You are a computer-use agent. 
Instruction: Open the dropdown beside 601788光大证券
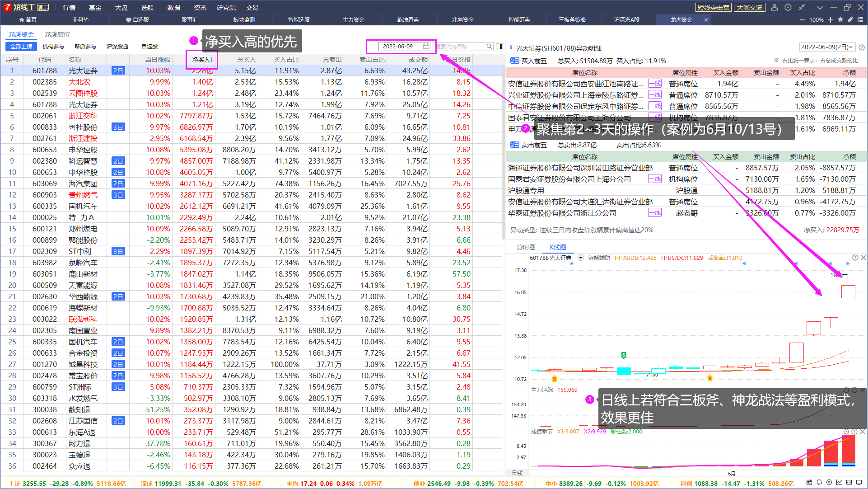coord(581,258)
